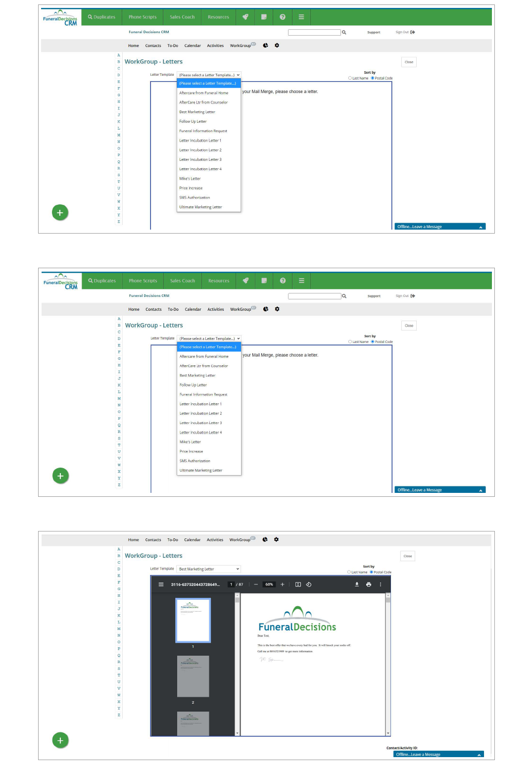Print the merged letter PDF
The height and width of the screenshot is (769, 532).
(x=369, y=584)
